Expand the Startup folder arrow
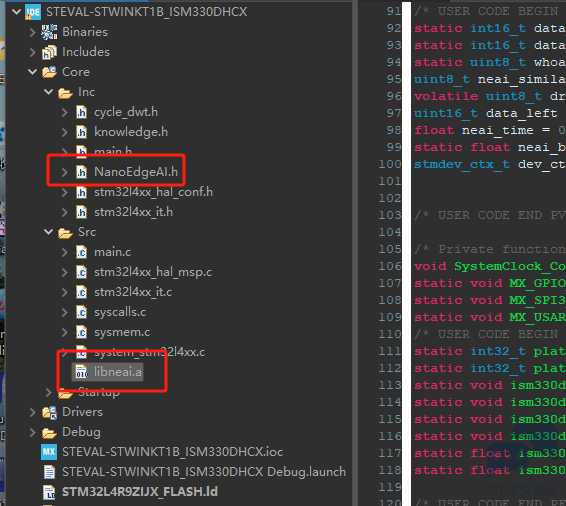This screenshot has height=506, width=566. coord(49,392)
